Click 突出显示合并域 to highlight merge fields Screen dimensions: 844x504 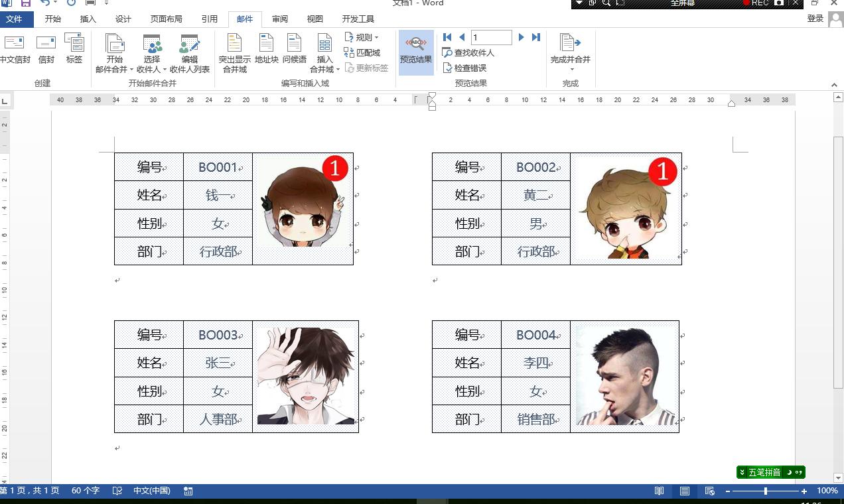234,53
